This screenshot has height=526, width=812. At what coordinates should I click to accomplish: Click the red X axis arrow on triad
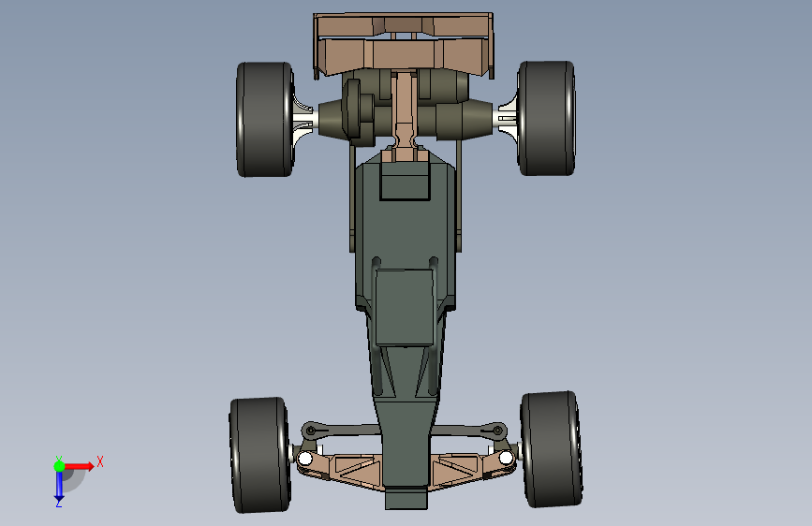81,466
